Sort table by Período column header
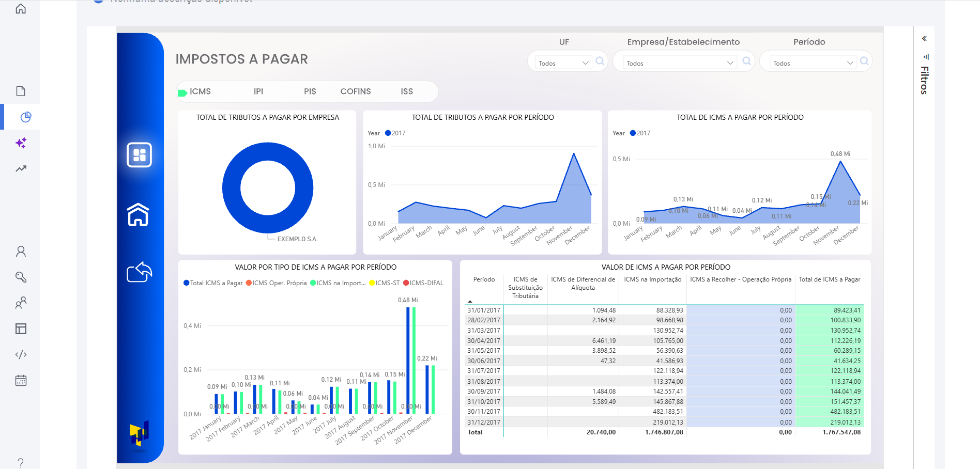Screen dimensions: 980x469 point(484,279)
